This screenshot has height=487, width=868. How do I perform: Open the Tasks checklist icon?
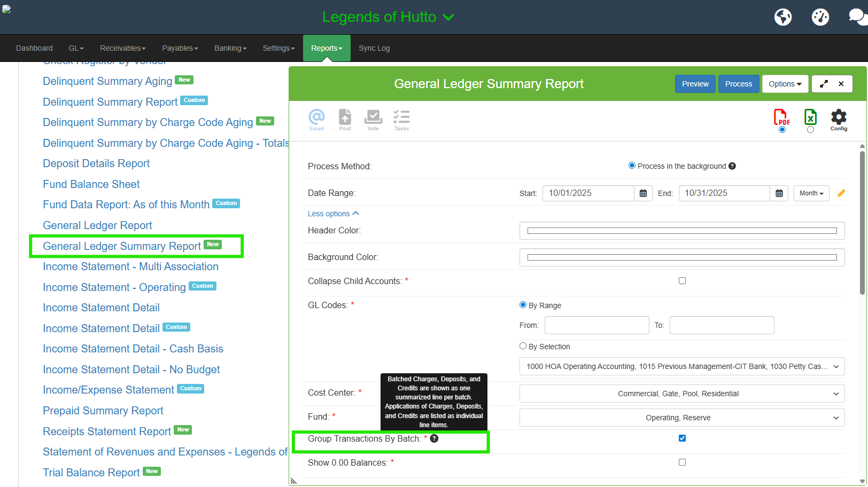tap(401, 119)
